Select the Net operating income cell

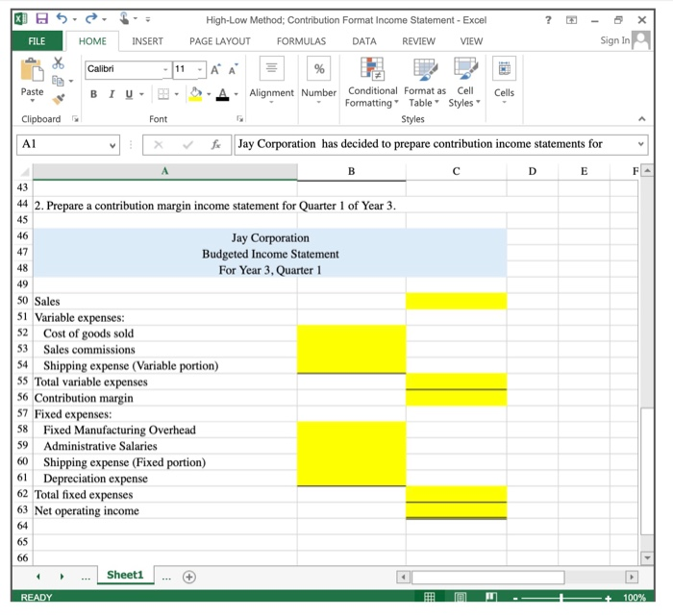(456, 510)
